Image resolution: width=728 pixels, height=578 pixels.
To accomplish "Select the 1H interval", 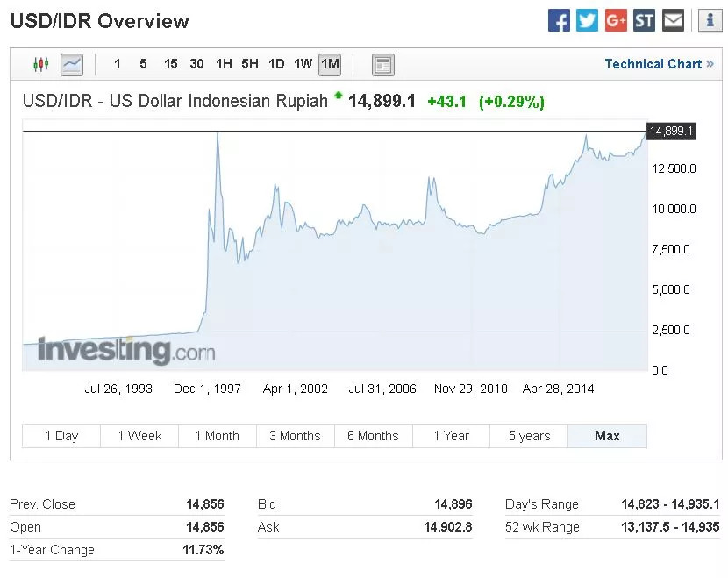I will [x=224, y=64].
